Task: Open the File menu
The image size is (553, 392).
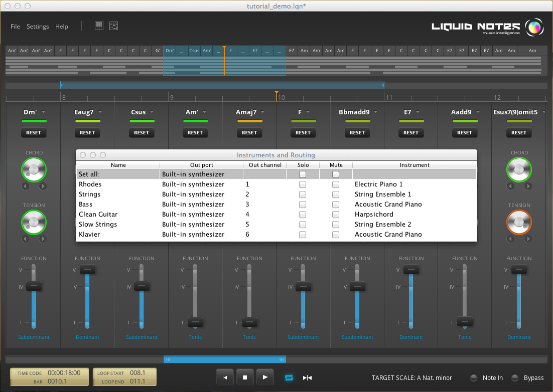Action: point(16,27)
